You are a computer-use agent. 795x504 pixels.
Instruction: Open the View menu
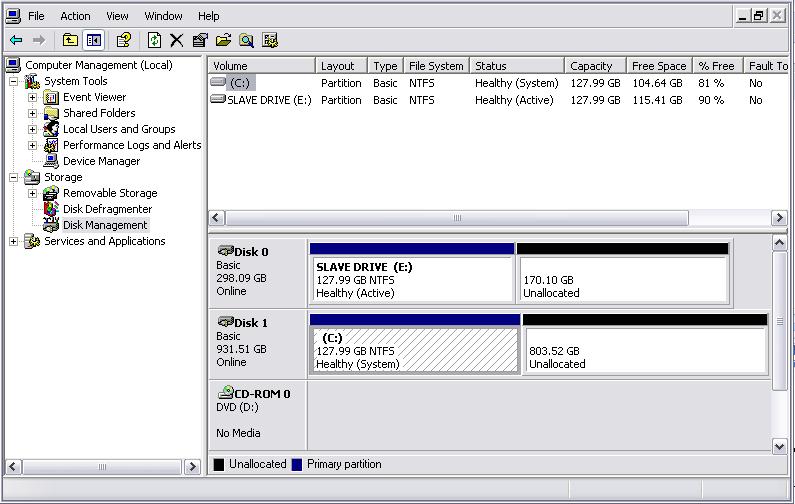point(117,16)
